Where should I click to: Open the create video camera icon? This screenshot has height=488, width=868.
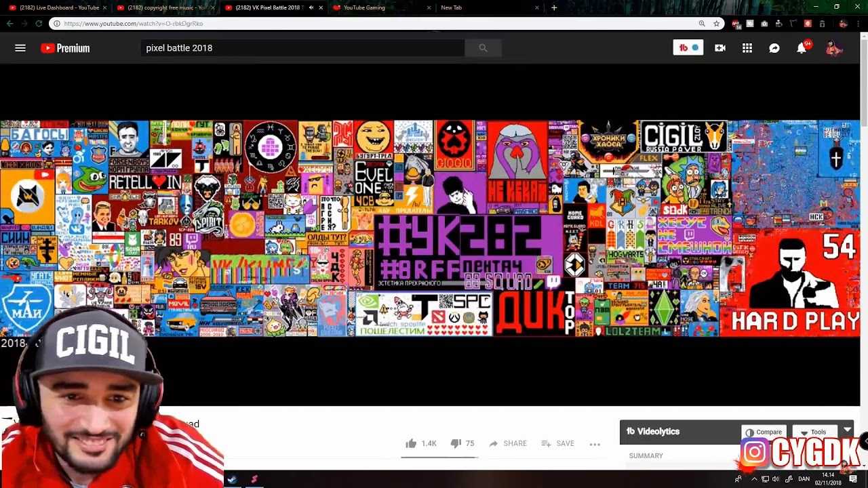pos(720,48)
